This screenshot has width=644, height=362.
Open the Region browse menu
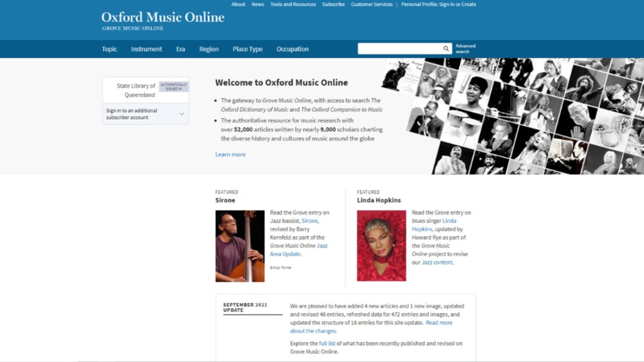click(209, 49)
